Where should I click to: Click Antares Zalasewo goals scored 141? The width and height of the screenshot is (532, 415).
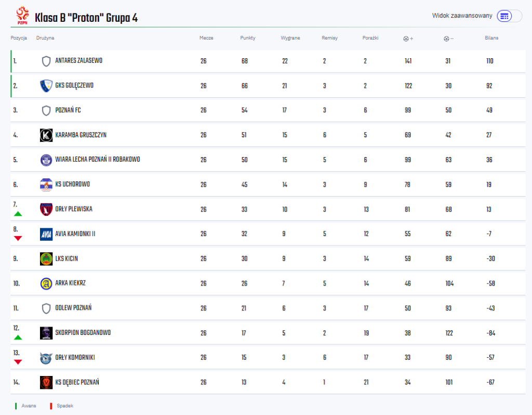click(x=408, y=61)
